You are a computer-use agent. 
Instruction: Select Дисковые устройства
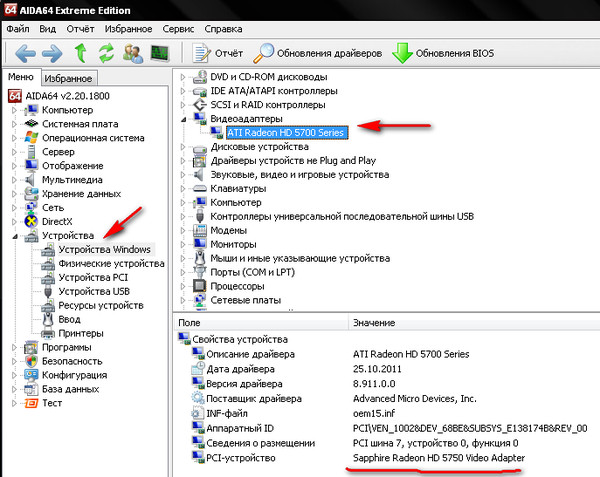(x=259, y=147)
